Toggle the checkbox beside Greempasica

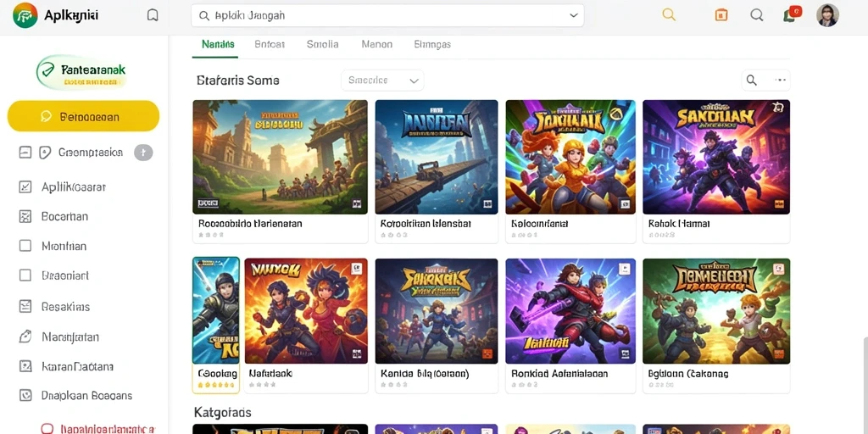25,153
